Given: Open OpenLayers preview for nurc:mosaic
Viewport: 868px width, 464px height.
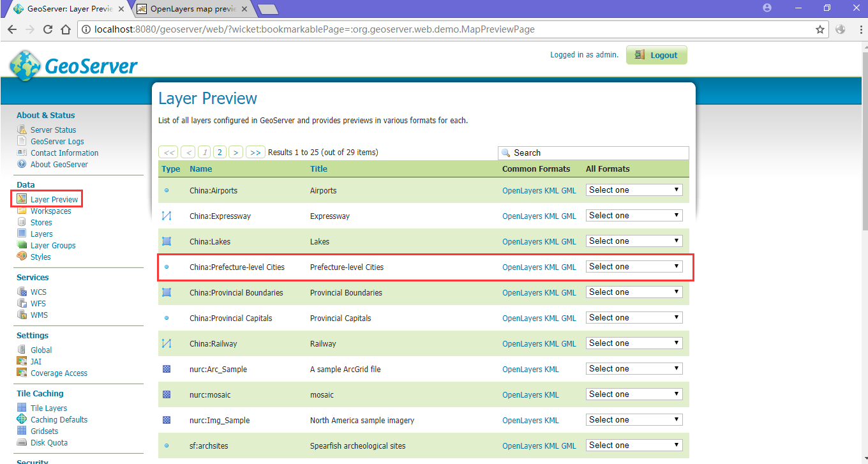Looking at the screenshot, I should point(522,395).
